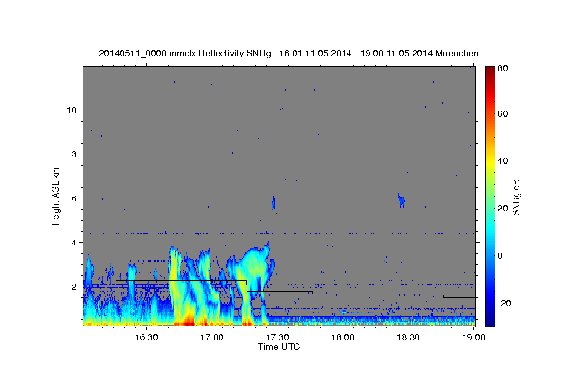Click the height tick label 2

[74, 287]
